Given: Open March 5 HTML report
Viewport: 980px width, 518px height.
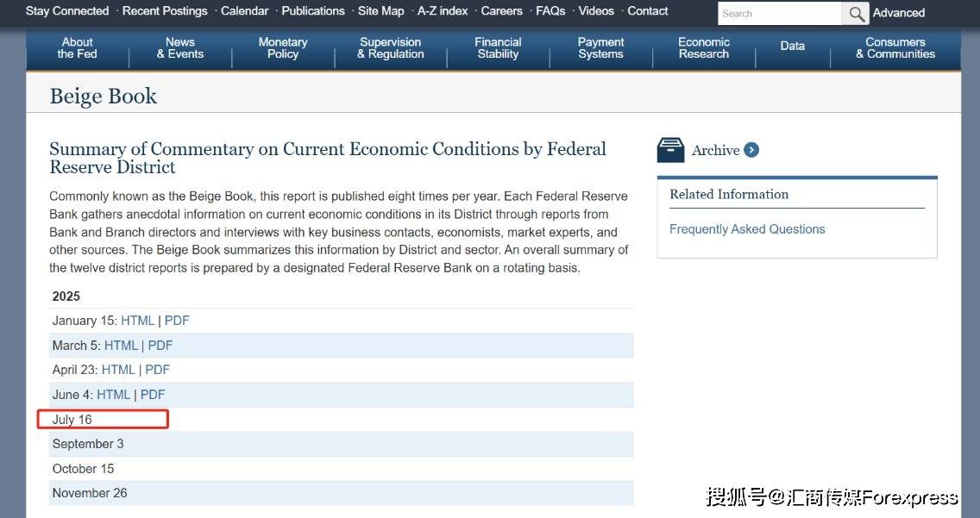Looking at the screenshot, I should pyautogui.click(x=121, y=346).
